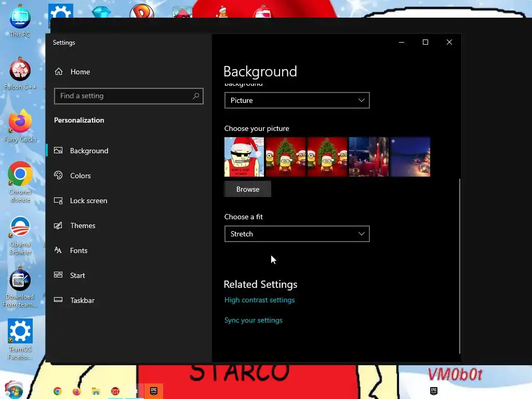
Task: Select Background in Personalization menu
Action: [x=89, y=151]
